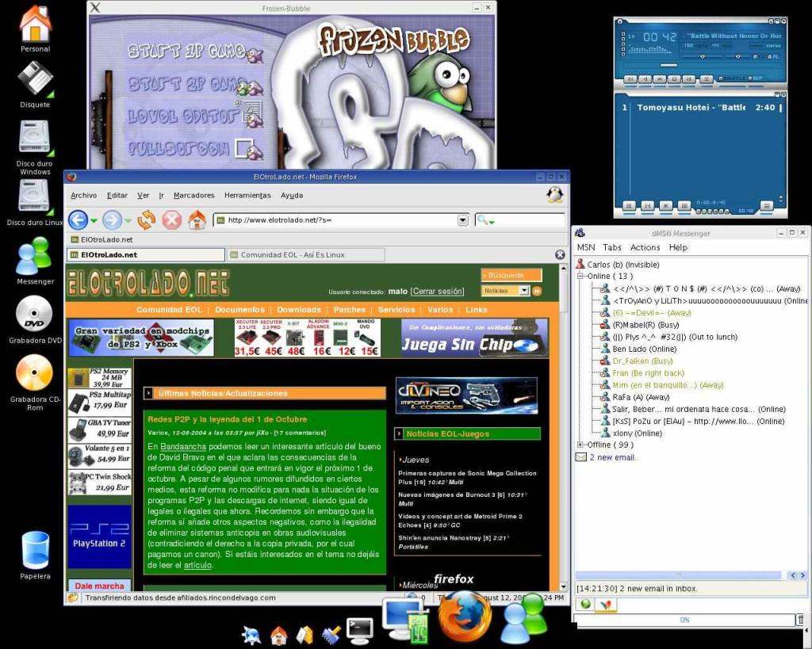Screen dimensions: 812x649
Task: Click the Messenger buddies dock icon
Action: pyautogui.click(x=524, y=619)
